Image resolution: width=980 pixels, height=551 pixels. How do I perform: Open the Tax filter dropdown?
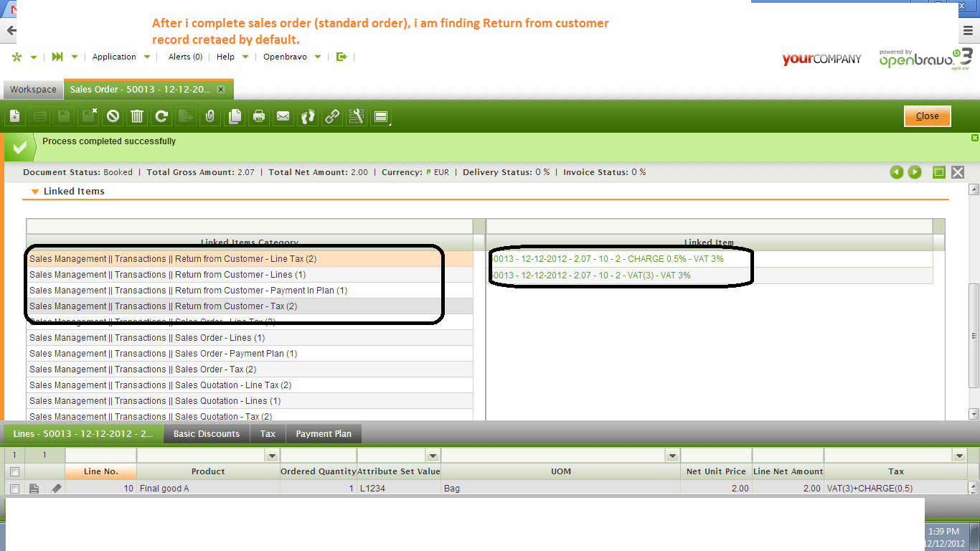point(960,456)
